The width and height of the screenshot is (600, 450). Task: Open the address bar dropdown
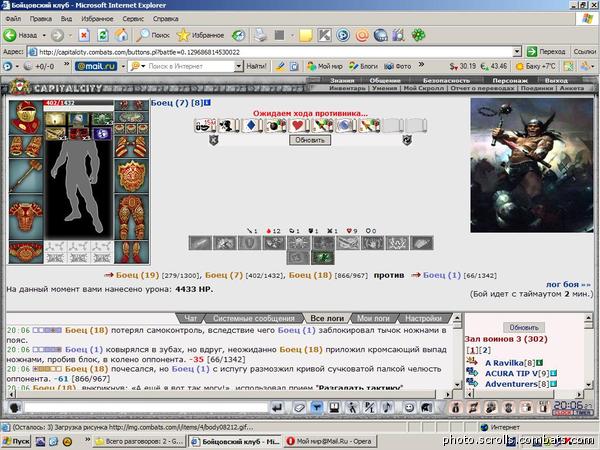coord(517,52)
